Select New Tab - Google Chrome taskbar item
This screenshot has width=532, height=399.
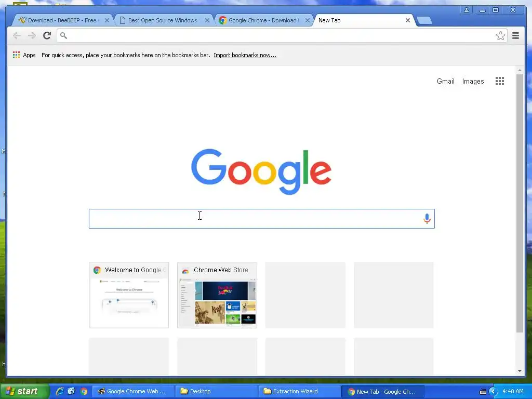382,392
